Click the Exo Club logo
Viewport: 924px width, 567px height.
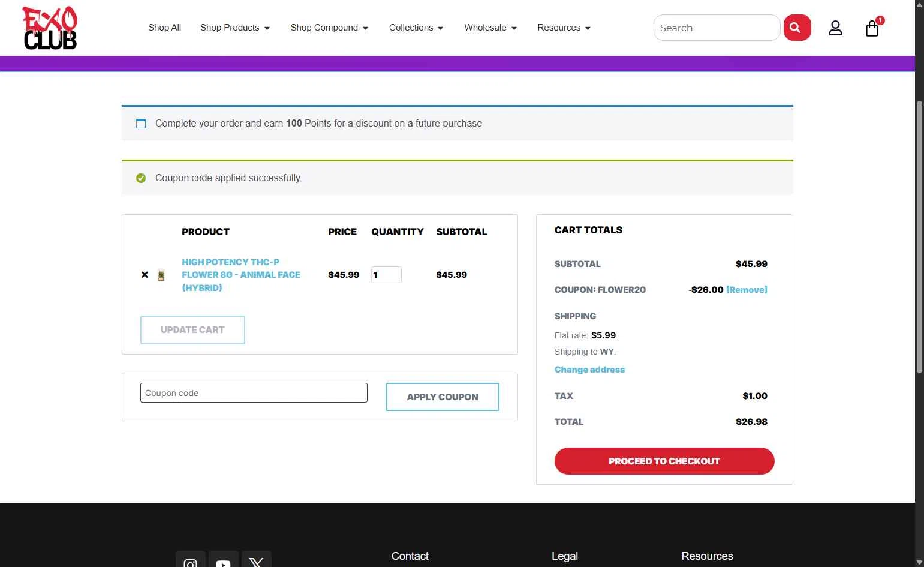50,28
